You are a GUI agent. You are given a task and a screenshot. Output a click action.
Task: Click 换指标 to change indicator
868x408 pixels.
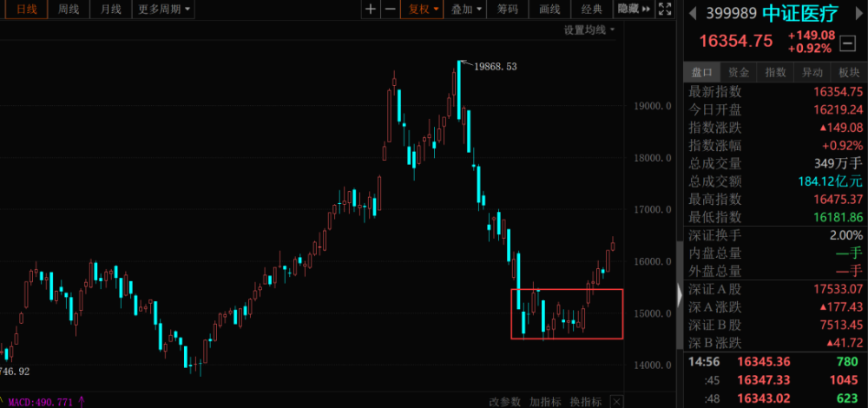point(587,402)
